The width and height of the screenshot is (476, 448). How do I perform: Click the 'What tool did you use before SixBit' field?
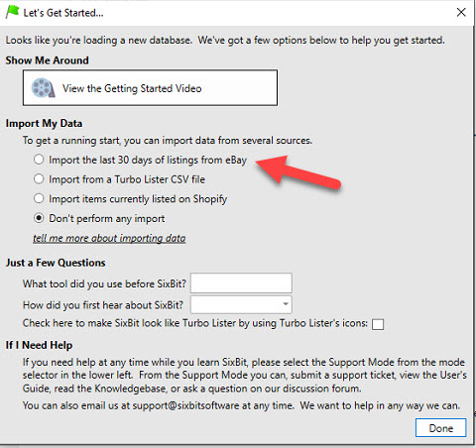(241, 283)
